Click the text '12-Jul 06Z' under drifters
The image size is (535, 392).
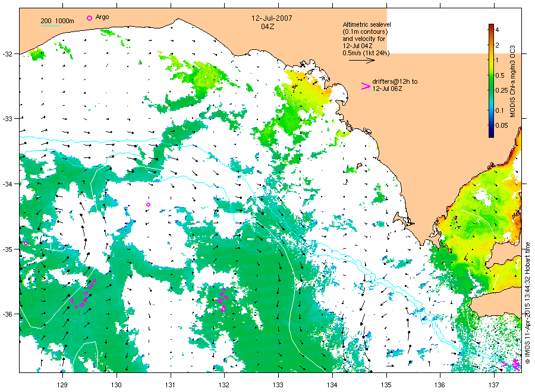pos(387,88)
